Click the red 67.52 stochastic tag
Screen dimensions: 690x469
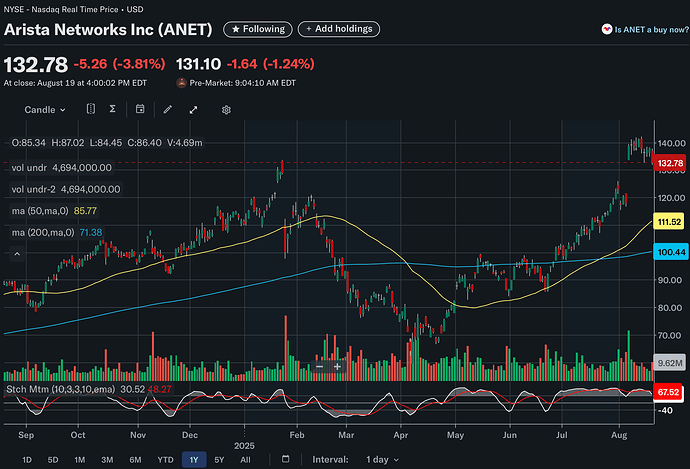(668, 392)
